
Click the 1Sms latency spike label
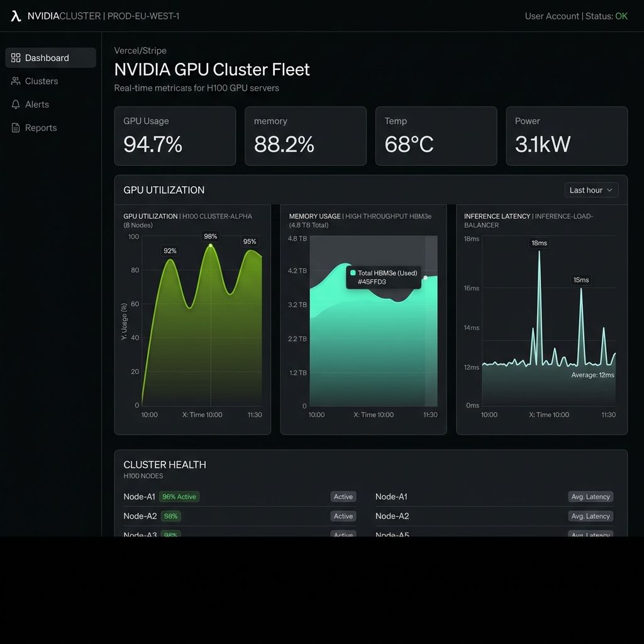click(581, 280)
